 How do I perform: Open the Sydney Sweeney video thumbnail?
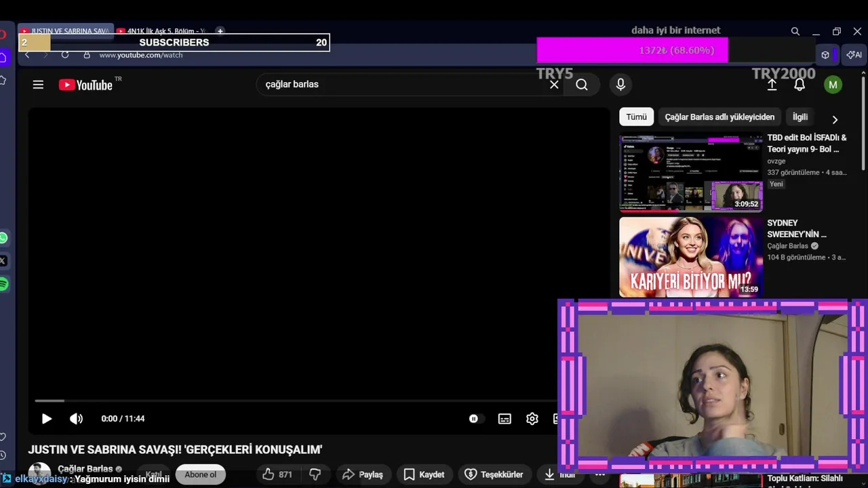pos(691,257)
